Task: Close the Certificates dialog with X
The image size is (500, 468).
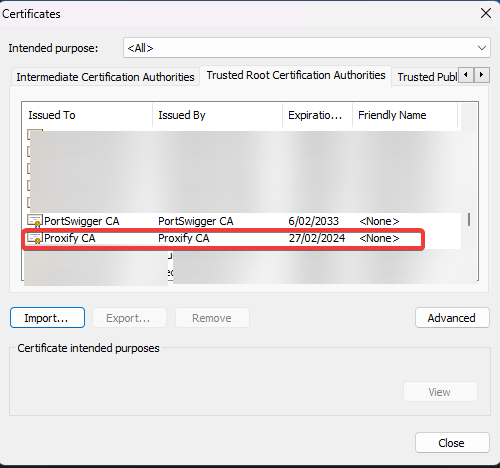Action: [486, 14]
